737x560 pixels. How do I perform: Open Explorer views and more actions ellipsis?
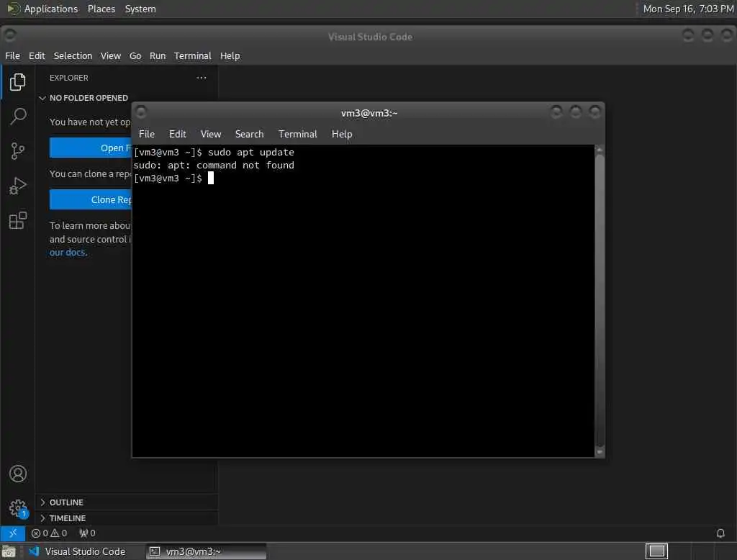202,78
